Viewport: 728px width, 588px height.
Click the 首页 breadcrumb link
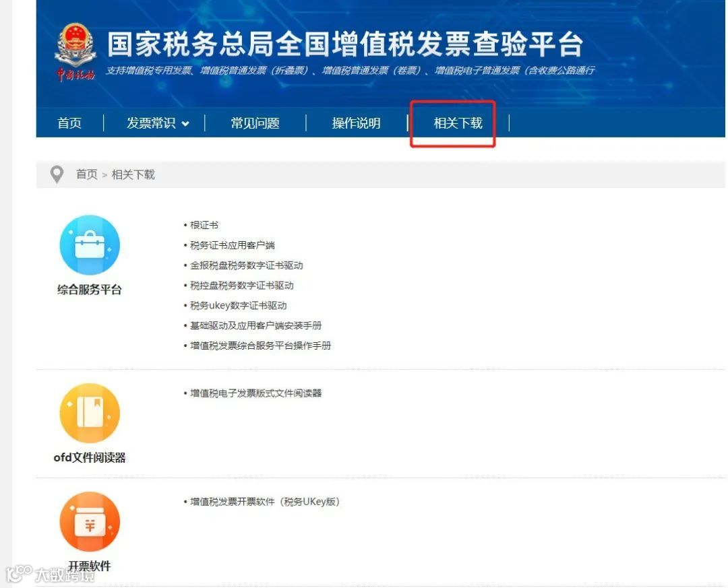point(86,174)
